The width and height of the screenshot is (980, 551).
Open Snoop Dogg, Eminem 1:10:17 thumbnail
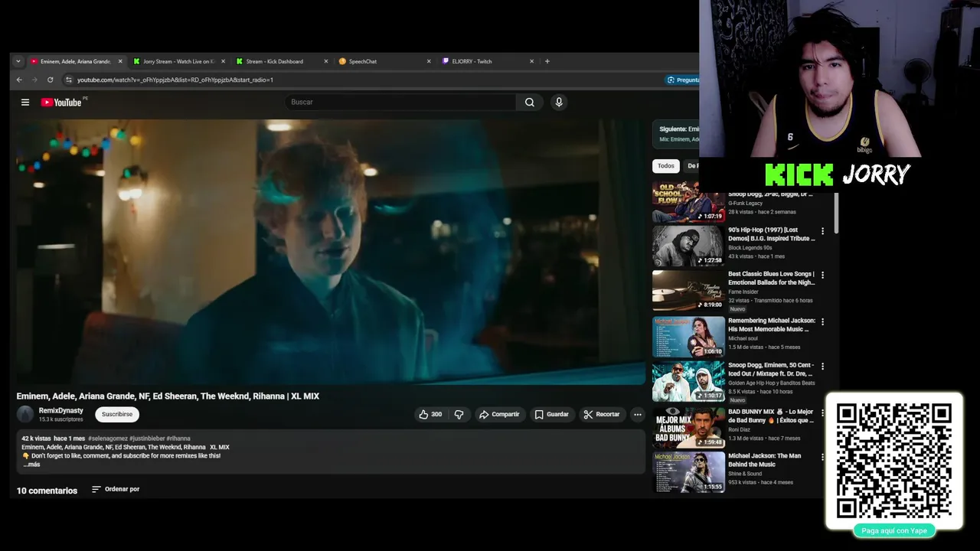[688, 382]
